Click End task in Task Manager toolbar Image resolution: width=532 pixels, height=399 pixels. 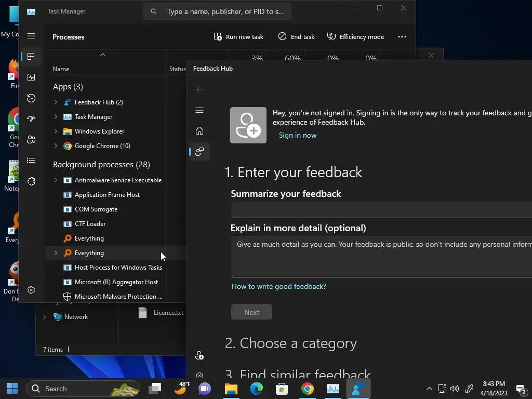click(x=297, y=37)
